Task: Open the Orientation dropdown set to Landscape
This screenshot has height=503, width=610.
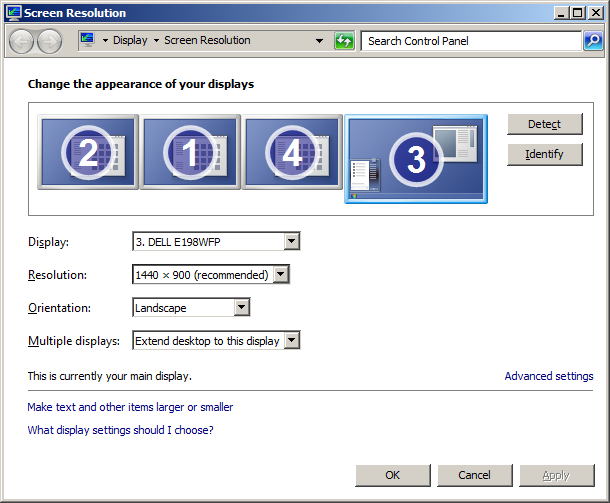Action: pyautogui.click(x=191, y=308)
